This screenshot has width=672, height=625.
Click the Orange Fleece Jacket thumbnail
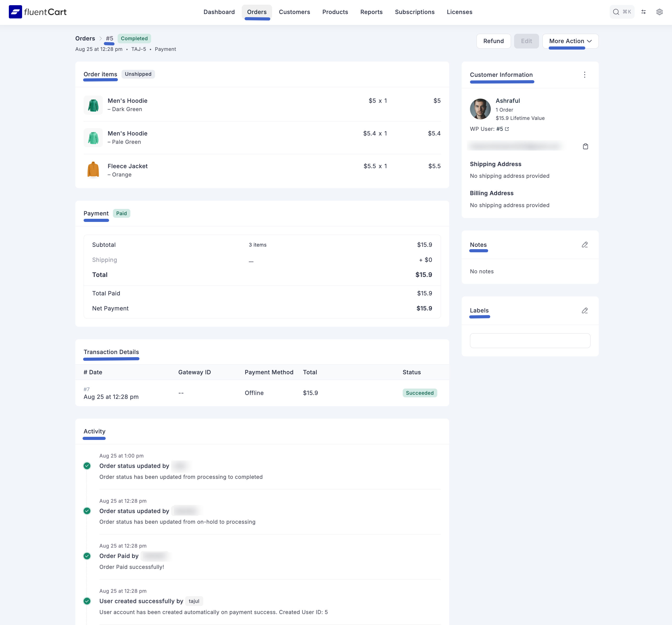pos(93,169)
